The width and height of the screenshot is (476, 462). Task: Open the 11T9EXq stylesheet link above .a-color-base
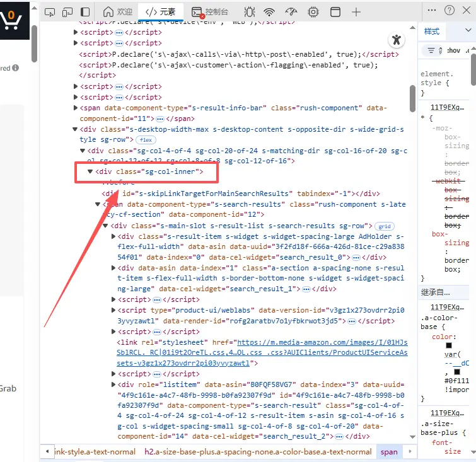[x=447, y=307]
